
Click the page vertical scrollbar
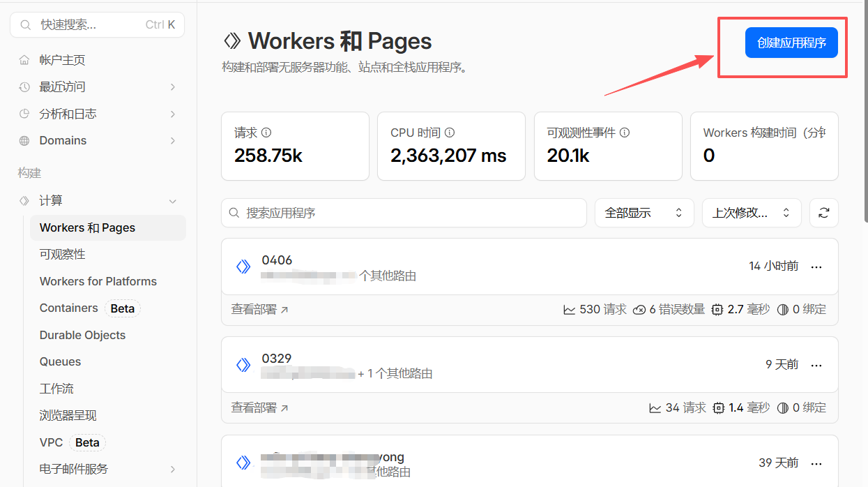[x=865, y=112]
